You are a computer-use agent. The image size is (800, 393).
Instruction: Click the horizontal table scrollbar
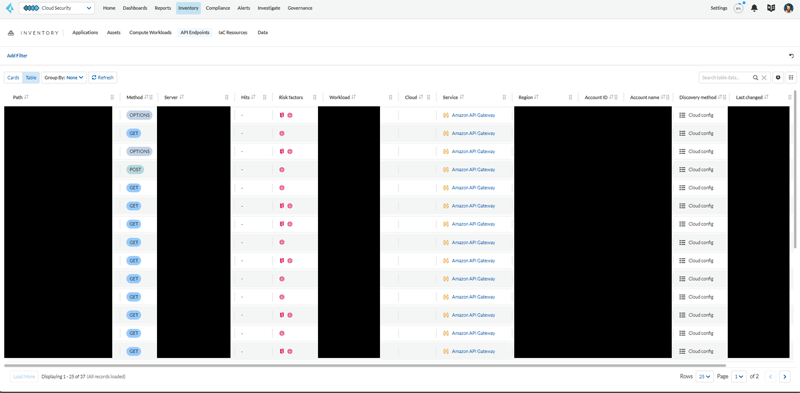[365, 365]
